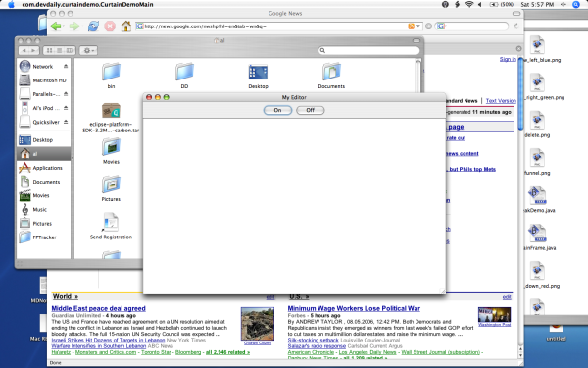Select the Send Registration file

(x=111, y=222)
